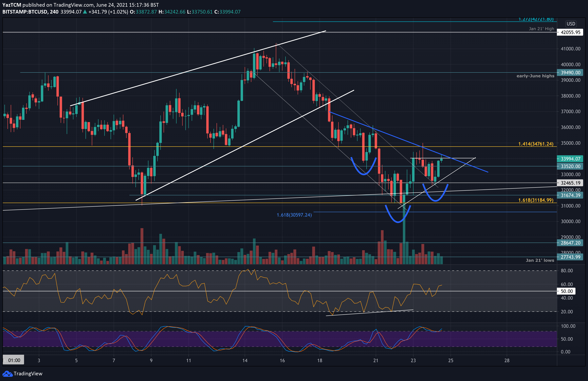Click the TradingView logo icon
Viewport: 588px width, 381px height.
[7, 374]
